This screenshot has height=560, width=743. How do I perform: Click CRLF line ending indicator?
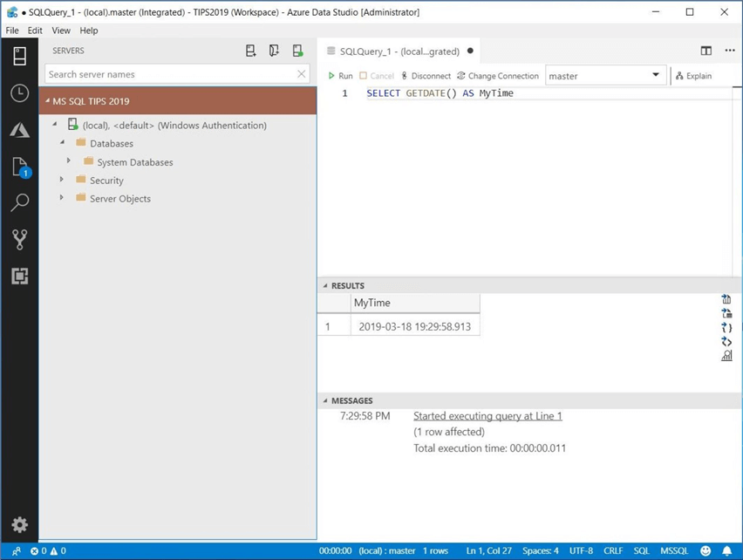click(613, 550)
